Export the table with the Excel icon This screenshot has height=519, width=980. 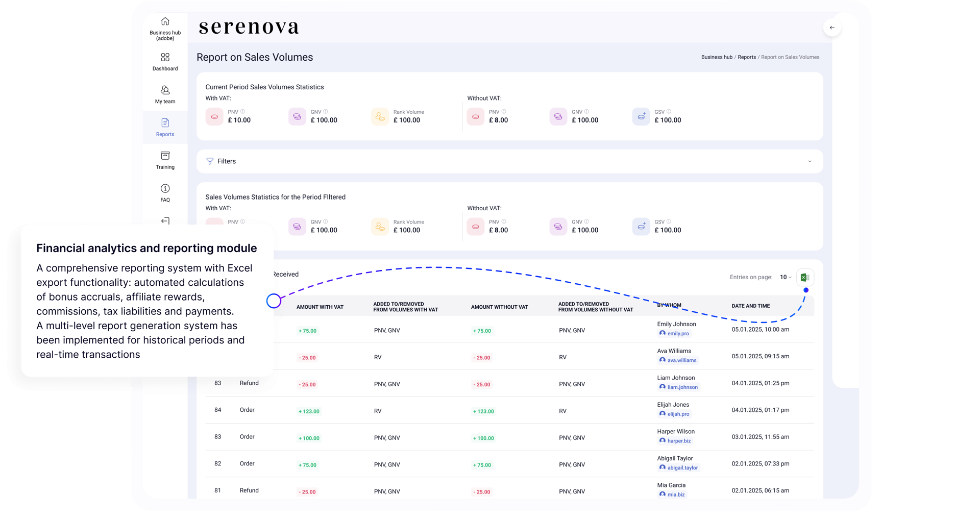coord(805,277)
